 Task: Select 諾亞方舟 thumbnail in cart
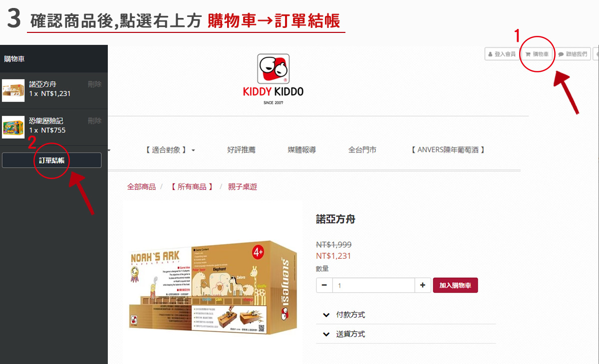click(13, 90)
